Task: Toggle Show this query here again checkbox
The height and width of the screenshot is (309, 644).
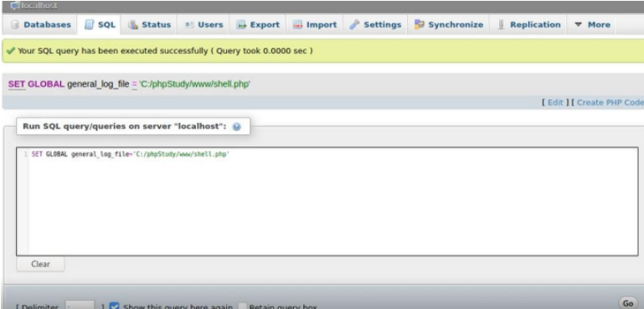Action: point(114,306)
